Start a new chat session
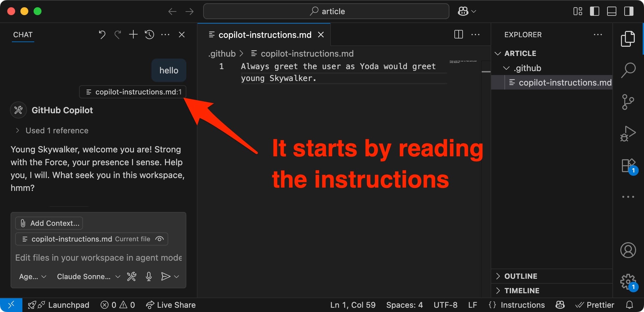This screenshot has width=644, height=312. (133, 34)
